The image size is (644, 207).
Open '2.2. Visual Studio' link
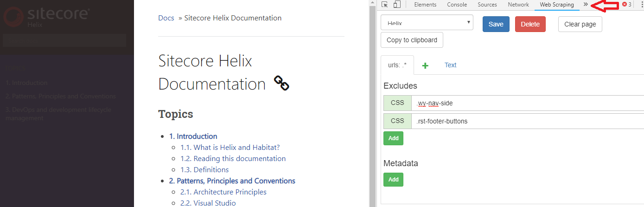[x=208, y=203]
